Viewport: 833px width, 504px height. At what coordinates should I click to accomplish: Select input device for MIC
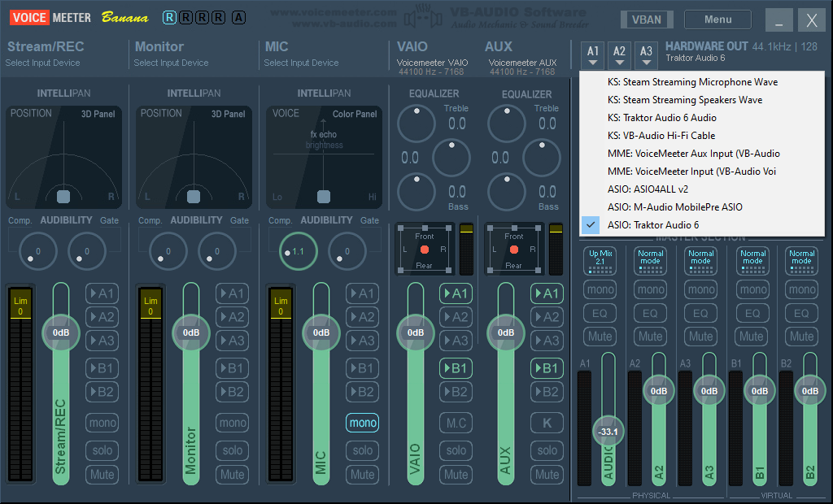pyautogui.click(x=301, y=63)
